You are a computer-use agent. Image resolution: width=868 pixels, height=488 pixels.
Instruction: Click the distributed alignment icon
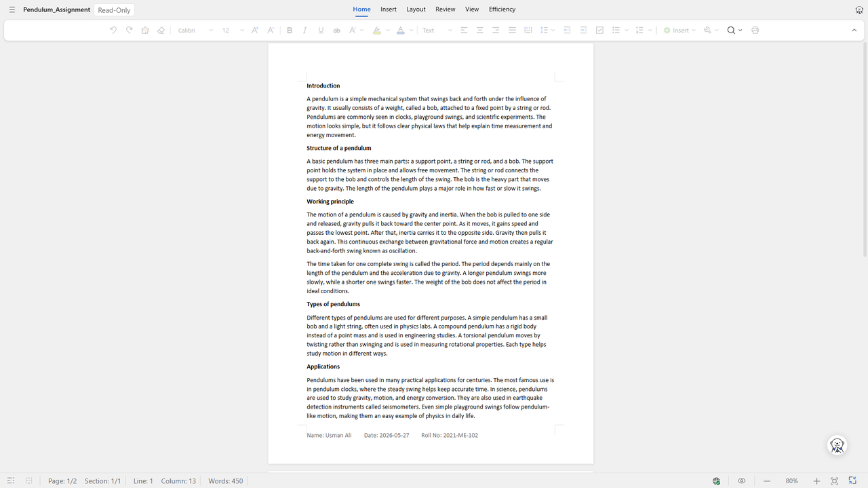(528, 31)
